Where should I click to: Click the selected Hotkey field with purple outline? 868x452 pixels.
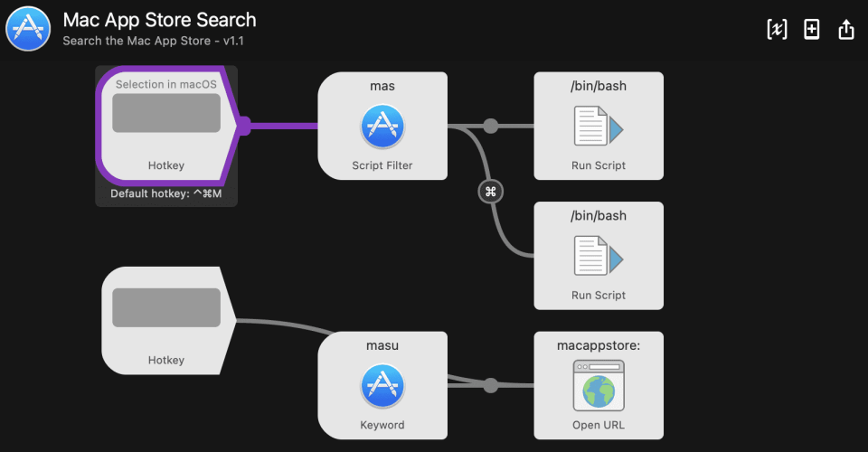166,113
